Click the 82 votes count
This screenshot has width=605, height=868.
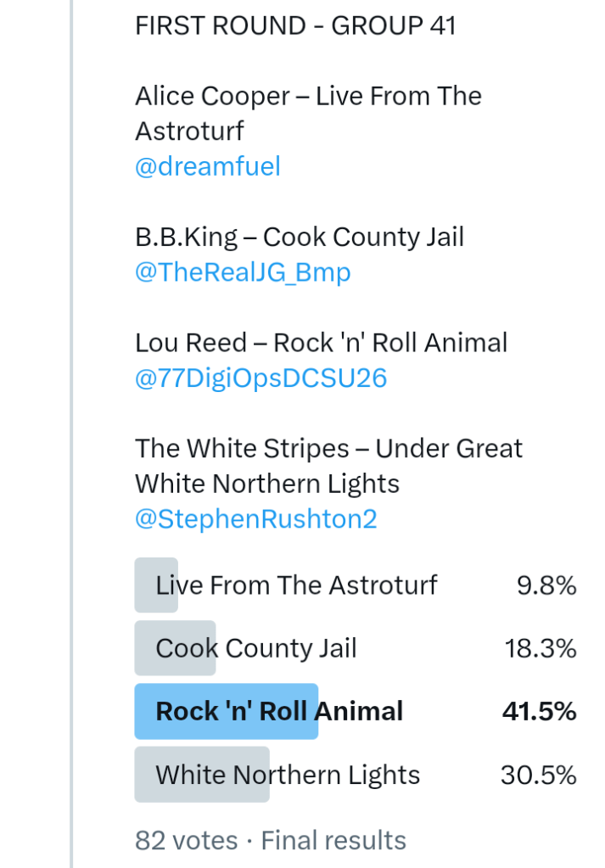coord(186,840)
